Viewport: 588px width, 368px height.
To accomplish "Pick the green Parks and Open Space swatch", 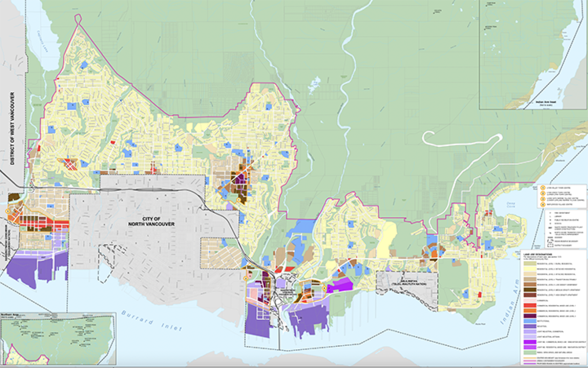I will tap(531, 352).
